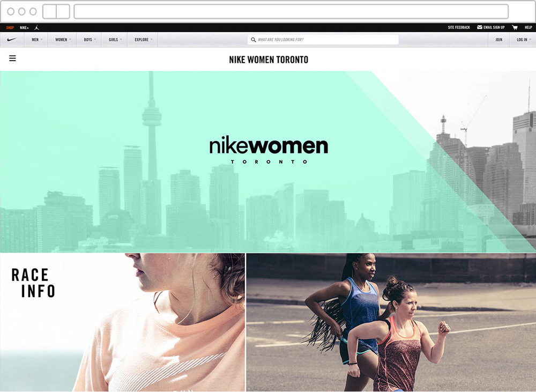
Task: Click the browser address bar
Action: [291, 12]
